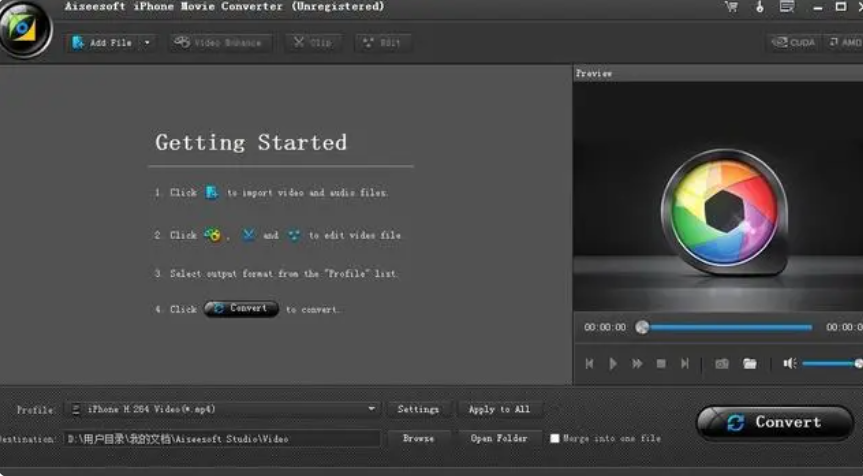Expand the Add File dropdown arrow
This screenshot has width=863, height=476.
[x=148, y=43]
